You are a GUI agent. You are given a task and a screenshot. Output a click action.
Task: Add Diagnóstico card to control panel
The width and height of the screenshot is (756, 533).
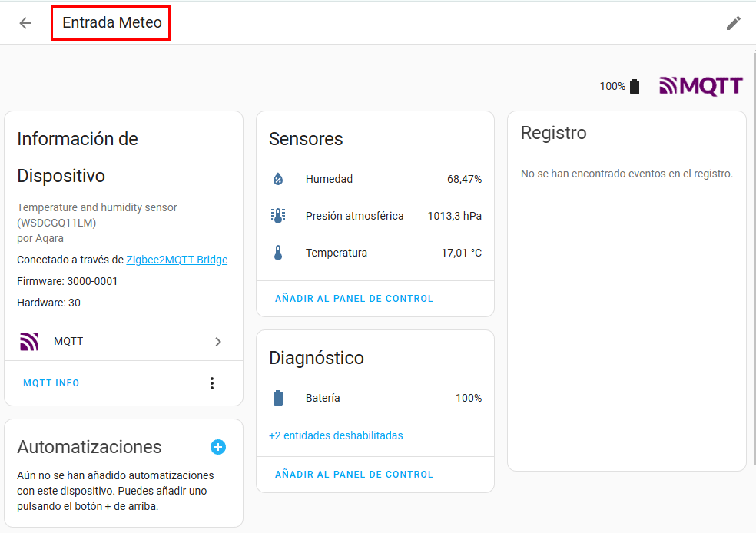point(354,475)
